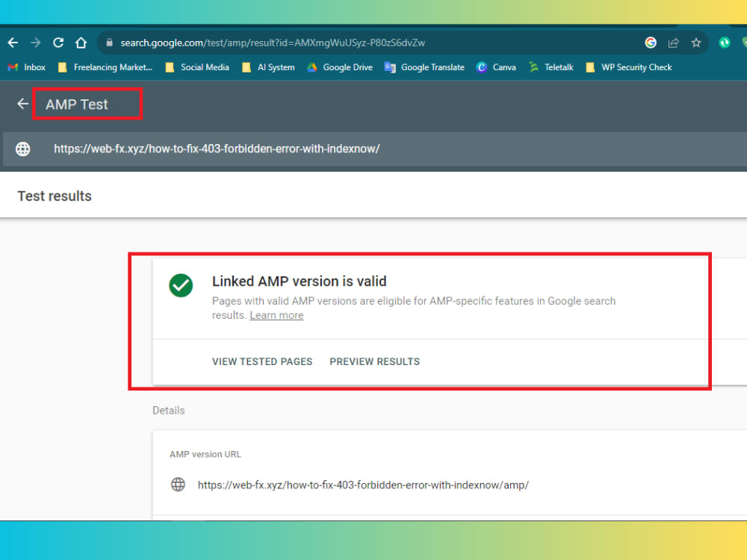Click the tested URL input field
Image resolution: width=747 pixels, height=560 pixels.
pyautogui.click(x=376, y=149)
